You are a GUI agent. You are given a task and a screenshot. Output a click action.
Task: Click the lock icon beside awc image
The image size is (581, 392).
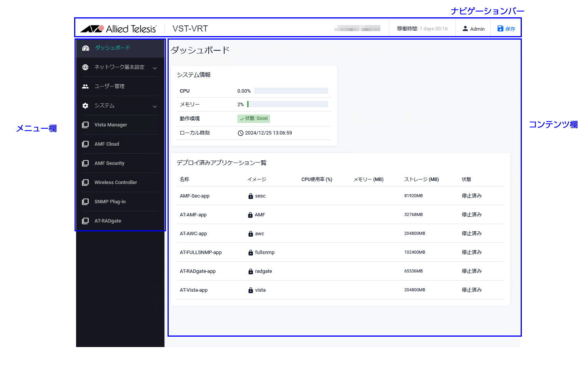(x=251, y=234)
